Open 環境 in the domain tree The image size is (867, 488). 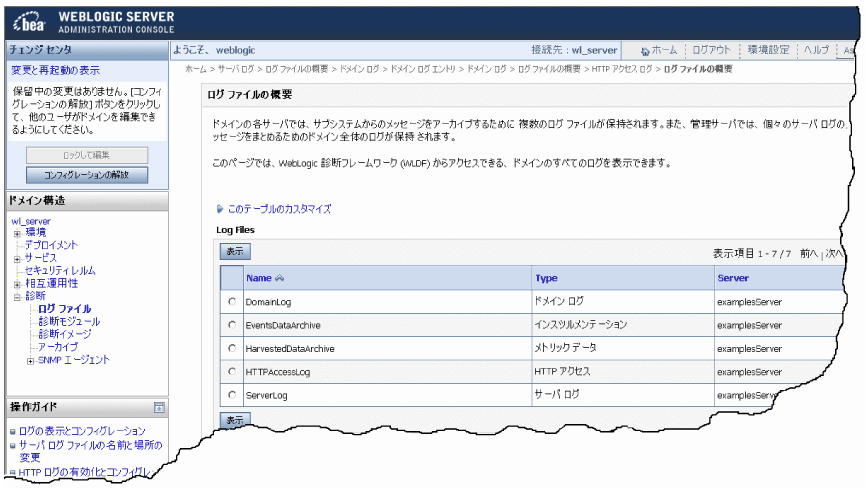(x=35, y=233)
